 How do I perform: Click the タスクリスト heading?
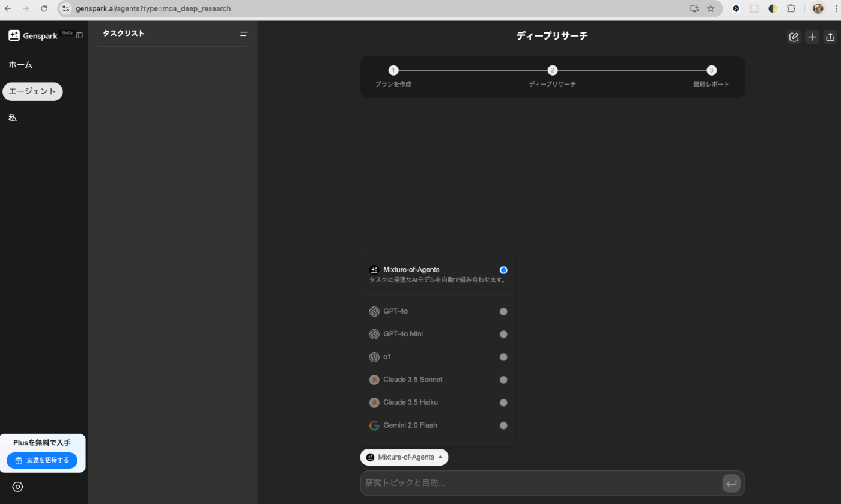[x=124, y=34]
